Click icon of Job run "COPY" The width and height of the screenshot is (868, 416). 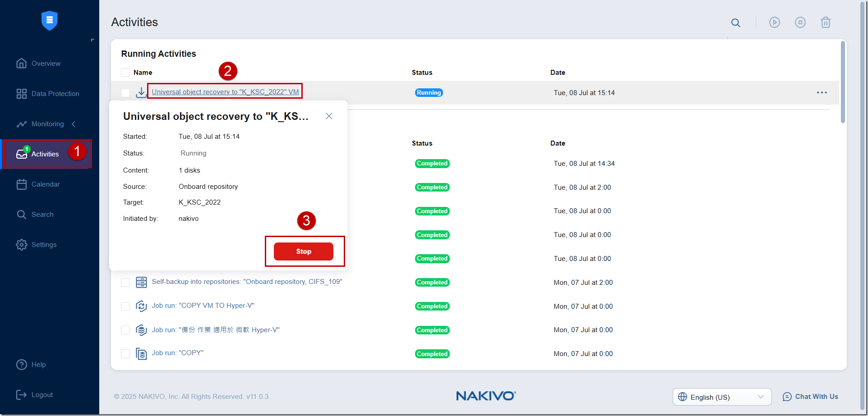click(x=141, y=354)
